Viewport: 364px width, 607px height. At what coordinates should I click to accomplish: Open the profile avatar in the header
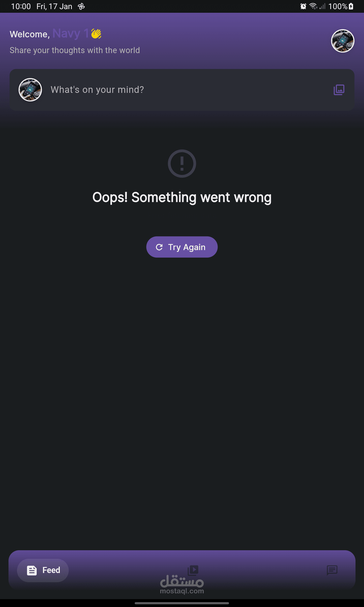click(343, 41)
